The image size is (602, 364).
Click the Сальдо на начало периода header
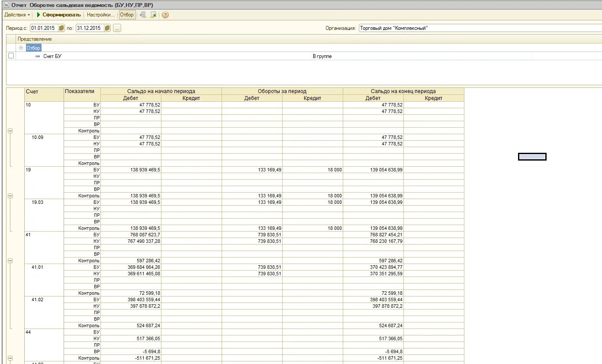click(161, 91)
